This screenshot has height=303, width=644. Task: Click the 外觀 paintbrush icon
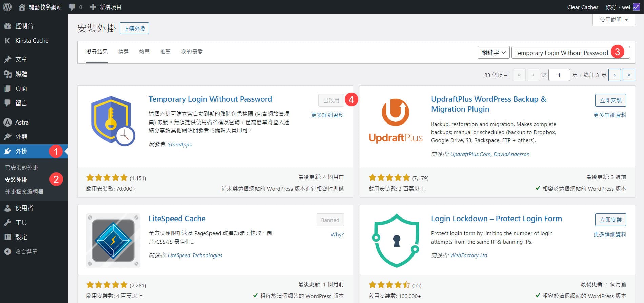(7, 137)
